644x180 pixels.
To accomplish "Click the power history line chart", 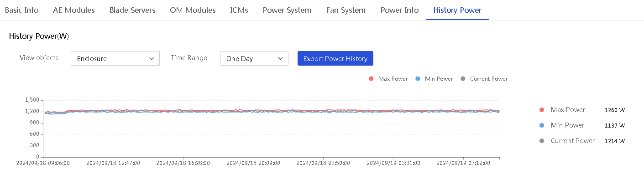I will click(x=272, y=129).
